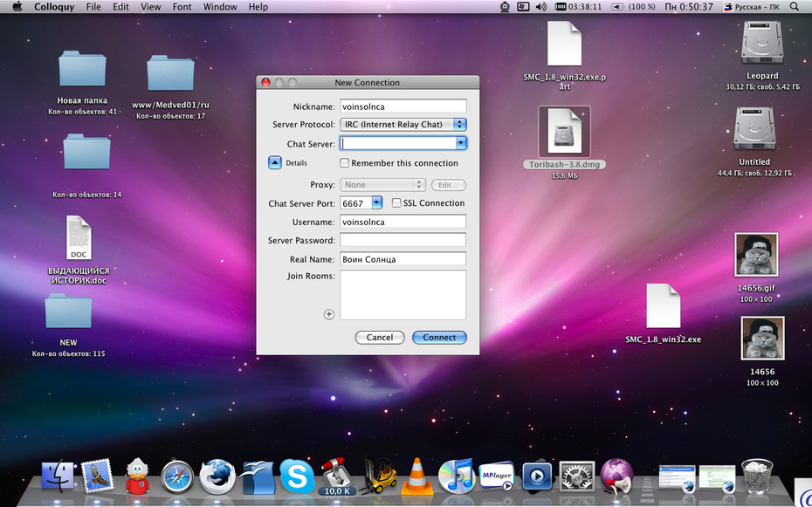Viewport: 812px width, 507px height.
Task: Open Skype from the dock
Action: (297, 476)
